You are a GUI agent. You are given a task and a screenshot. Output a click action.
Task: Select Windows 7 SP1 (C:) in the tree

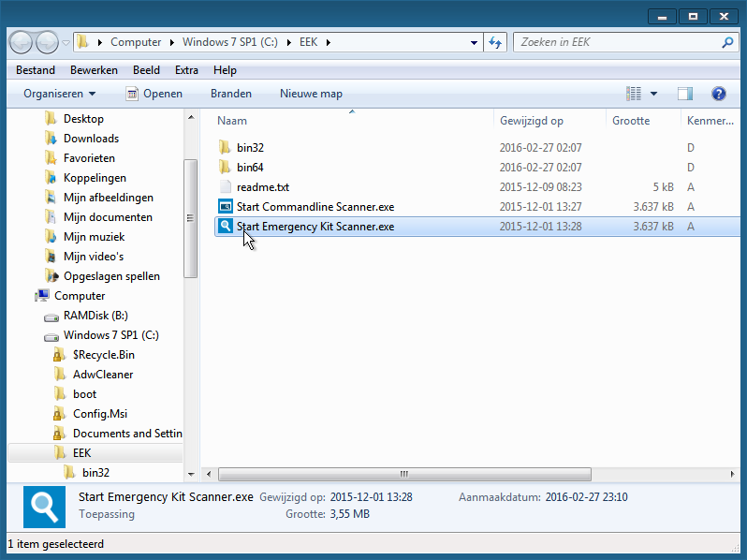coord(111,335)
